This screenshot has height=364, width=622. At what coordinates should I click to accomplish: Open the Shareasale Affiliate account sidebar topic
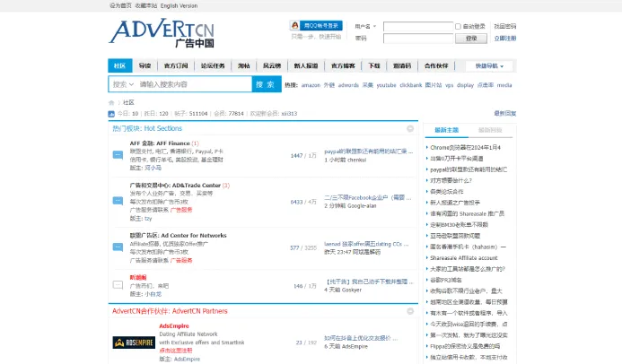click(x=464, y=258)
